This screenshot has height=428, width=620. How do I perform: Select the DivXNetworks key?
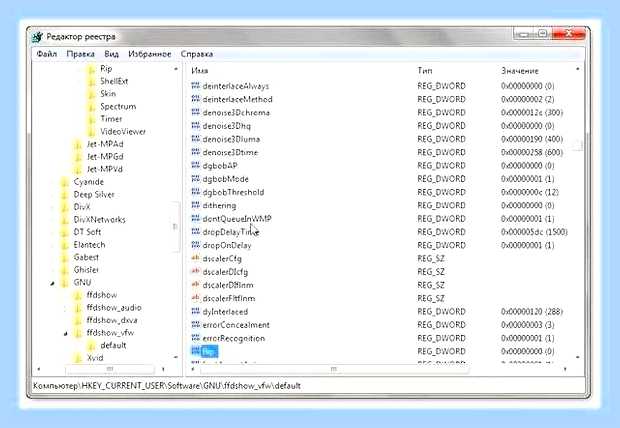pyautogui.click(x=99, y=220)
